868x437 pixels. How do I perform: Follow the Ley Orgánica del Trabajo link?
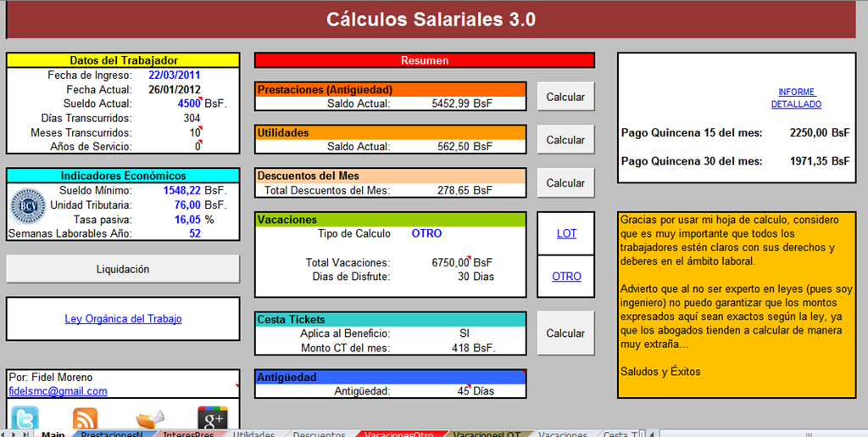click(x=123, y=319)
